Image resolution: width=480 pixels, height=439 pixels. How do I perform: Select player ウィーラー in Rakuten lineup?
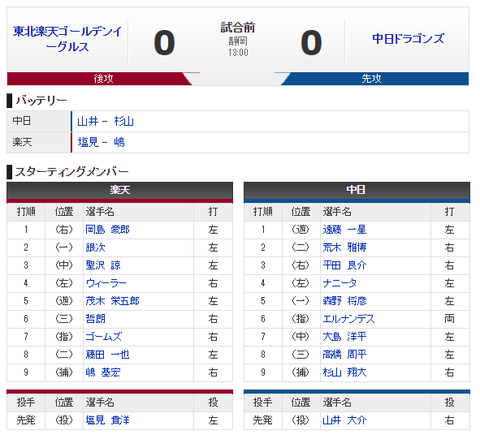click(x=106, y=283)
